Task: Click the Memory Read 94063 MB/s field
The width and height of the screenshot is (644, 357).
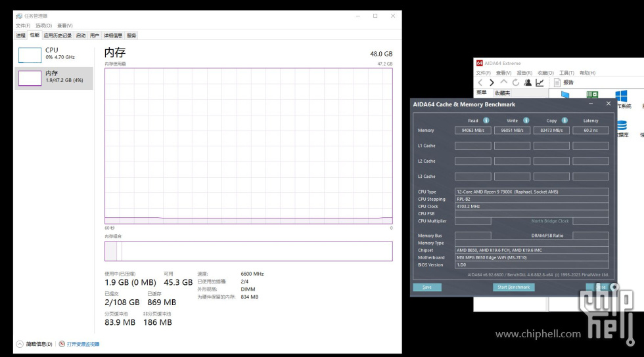Action: (472, 130)
